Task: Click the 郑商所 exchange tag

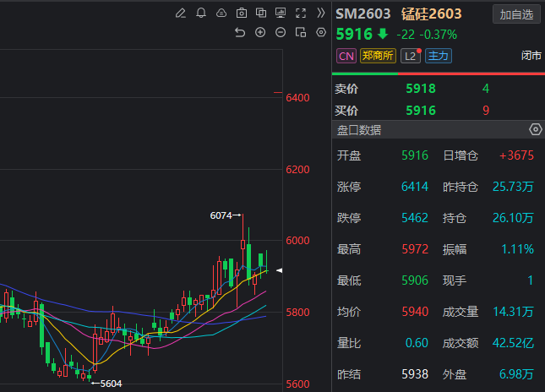Action: pos(377,57)
